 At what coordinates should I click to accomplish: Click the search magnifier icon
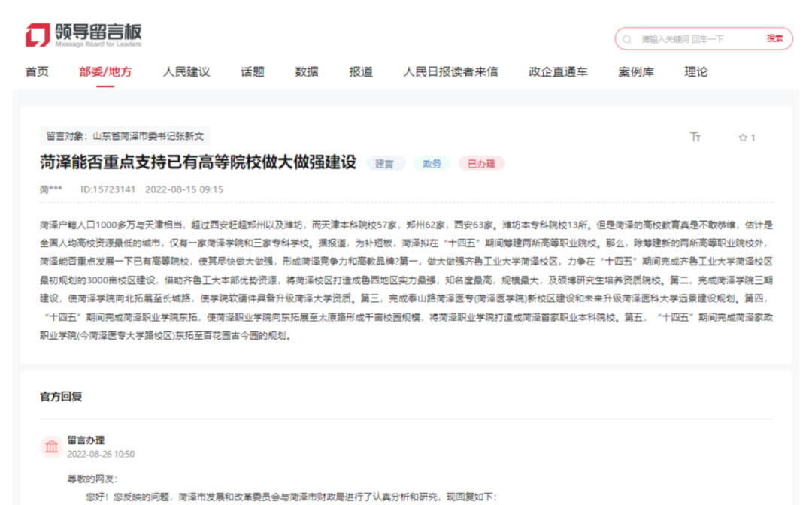pos(626,39)
